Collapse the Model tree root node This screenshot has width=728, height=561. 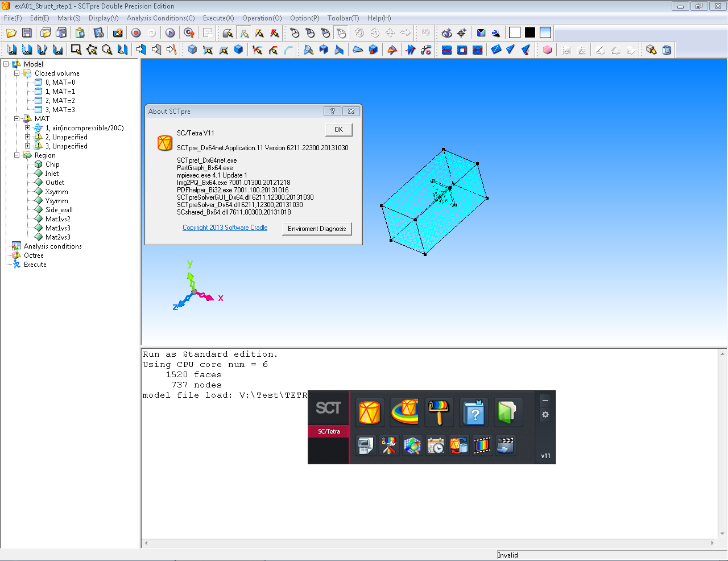point(6,64)
